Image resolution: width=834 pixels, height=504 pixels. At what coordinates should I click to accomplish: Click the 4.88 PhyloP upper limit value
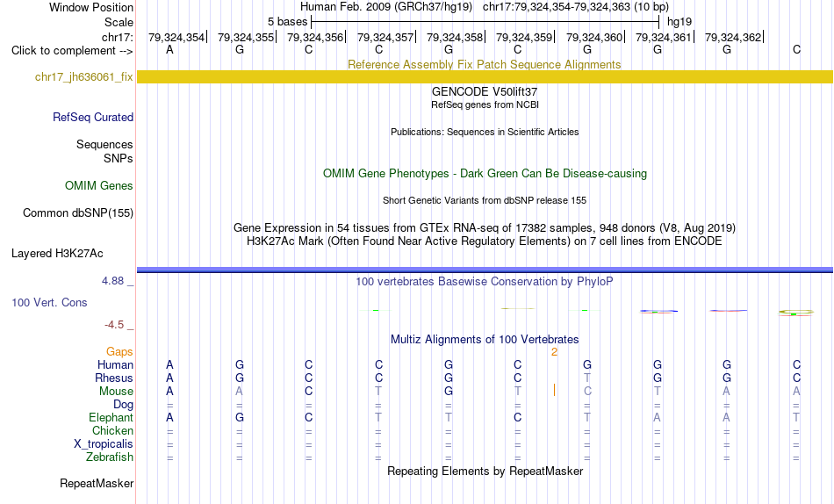pyautogui.click(x=112, y=281)
